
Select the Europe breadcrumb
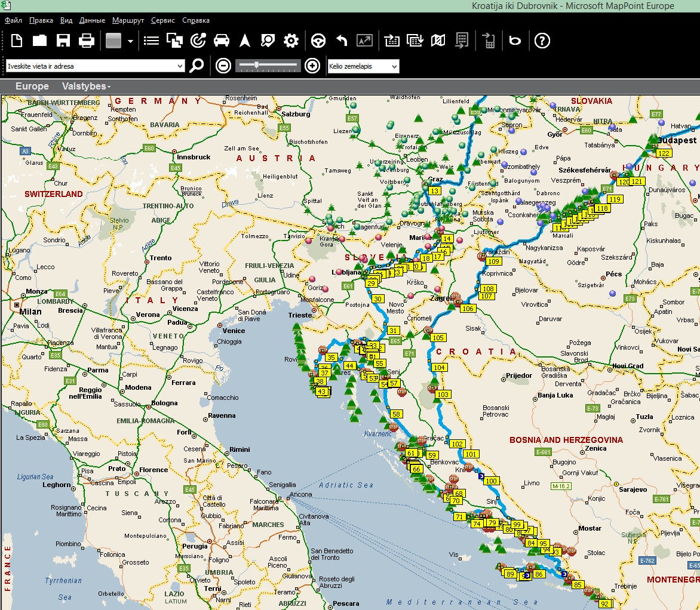point(32,86)
